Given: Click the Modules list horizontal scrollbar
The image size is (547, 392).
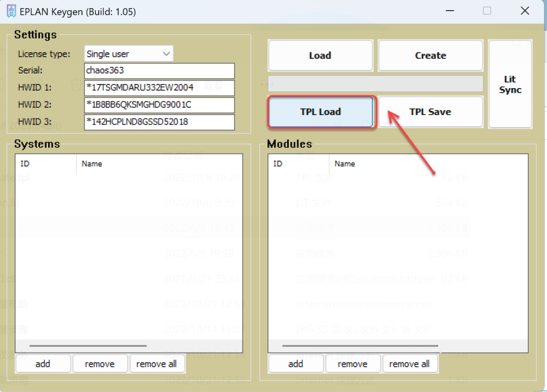Looking at the screenshot, I should 360,346.
